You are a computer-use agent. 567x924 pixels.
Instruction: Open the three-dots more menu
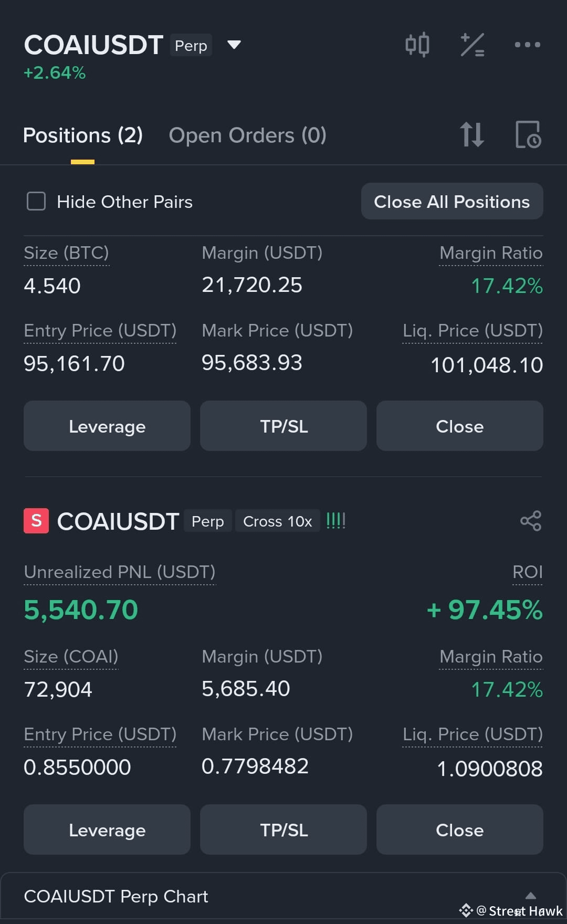(x=527, y=45)
